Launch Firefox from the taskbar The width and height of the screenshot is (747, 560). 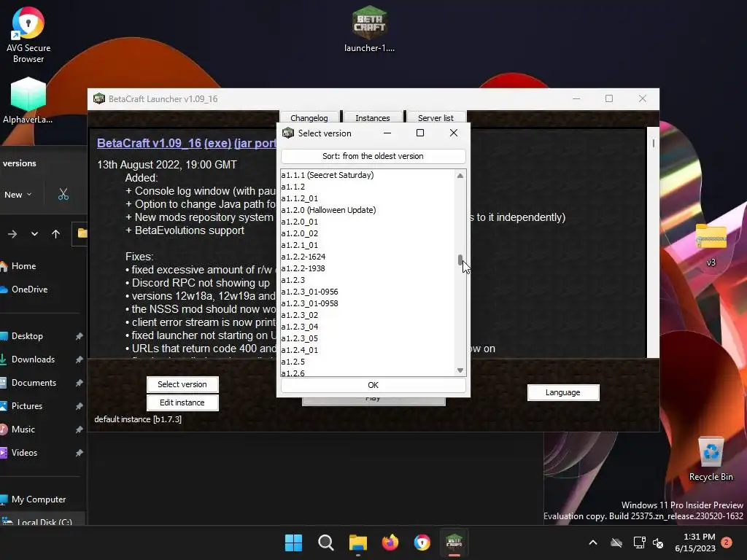390,542
